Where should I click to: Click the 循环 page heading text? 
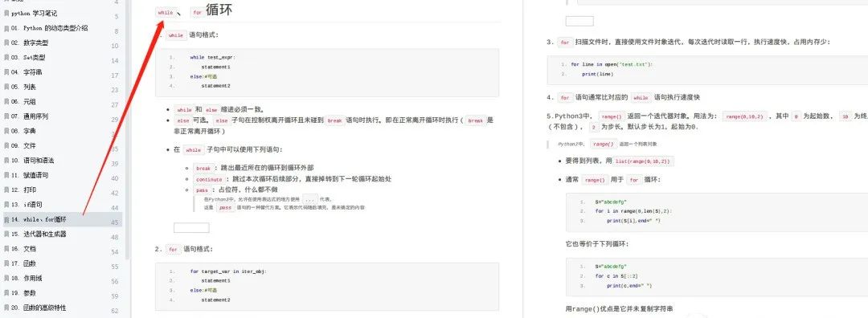219,10
